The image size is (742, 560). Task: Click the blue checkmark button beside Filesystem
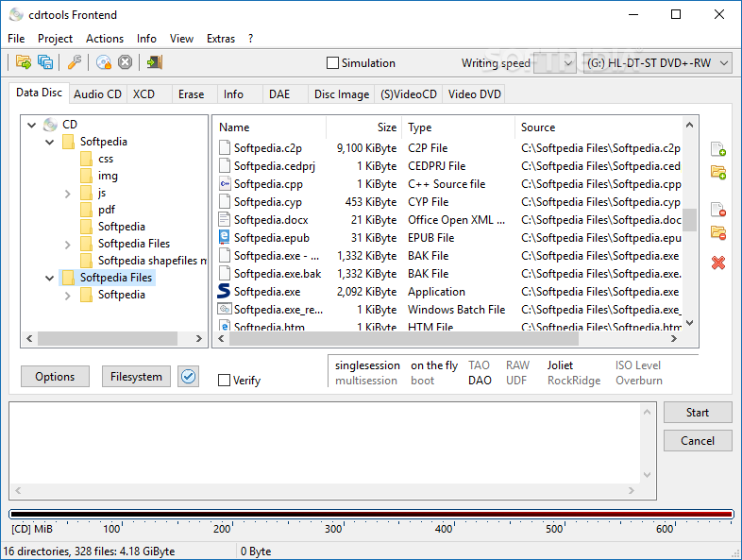tap(189, 377)
